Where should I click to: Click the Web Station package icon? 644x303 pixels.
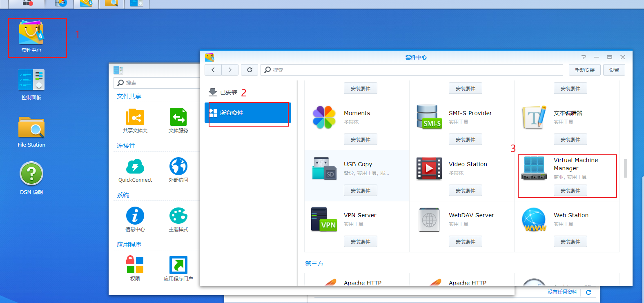pyautogui.click(x=534, y=219)
